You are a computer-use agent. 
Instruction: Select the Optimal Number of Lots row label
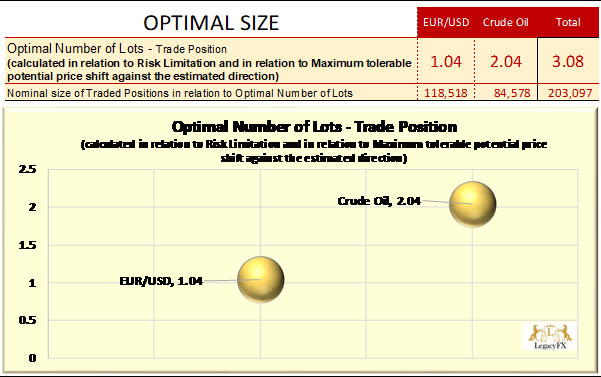[x=209, y=62]
